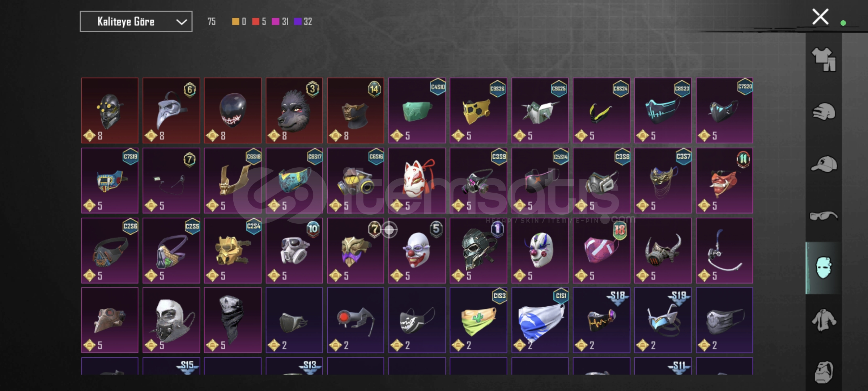Select the C2S4 golden gas mask
This screenshot has height=391, width=868.
click(233, 250)
